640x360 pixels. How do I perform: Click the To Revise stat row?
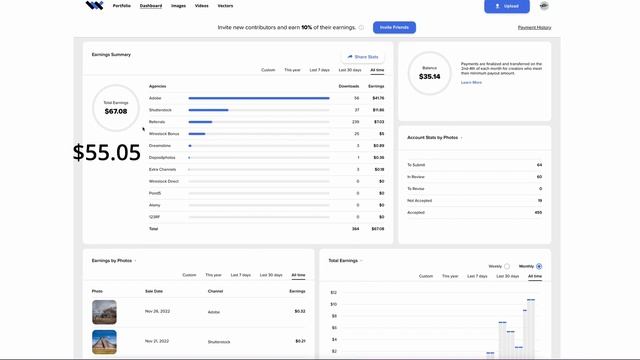click(x=474, y=189)
